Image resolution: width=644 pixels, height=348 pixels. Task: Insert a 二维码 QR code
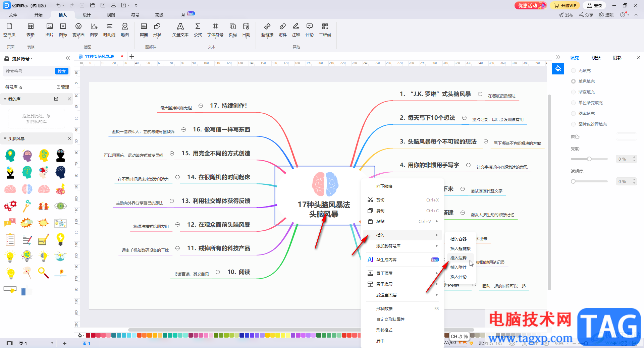[x=325, y=30]
